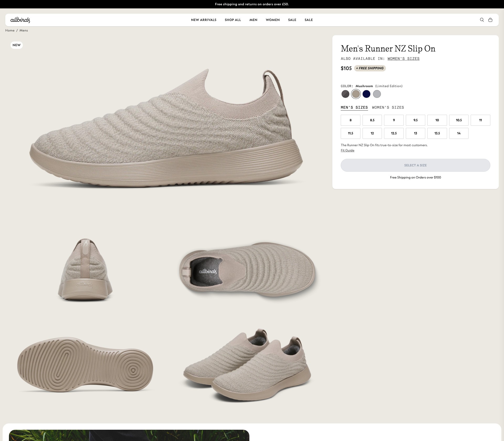Open the Men menu
This screenshot has width=504, height=441.
(x=253, y=20)
